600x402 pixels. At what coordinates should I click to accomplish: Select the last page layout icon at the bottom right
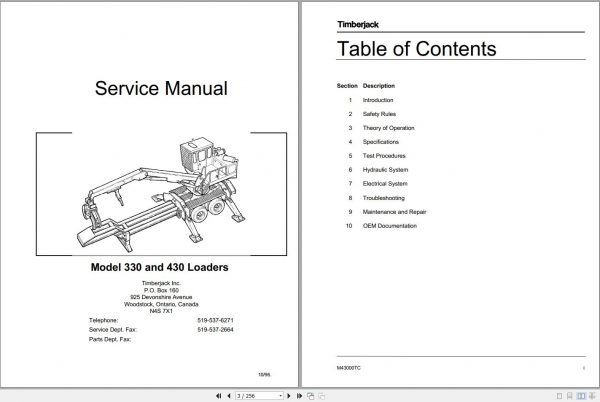point(592,396)
